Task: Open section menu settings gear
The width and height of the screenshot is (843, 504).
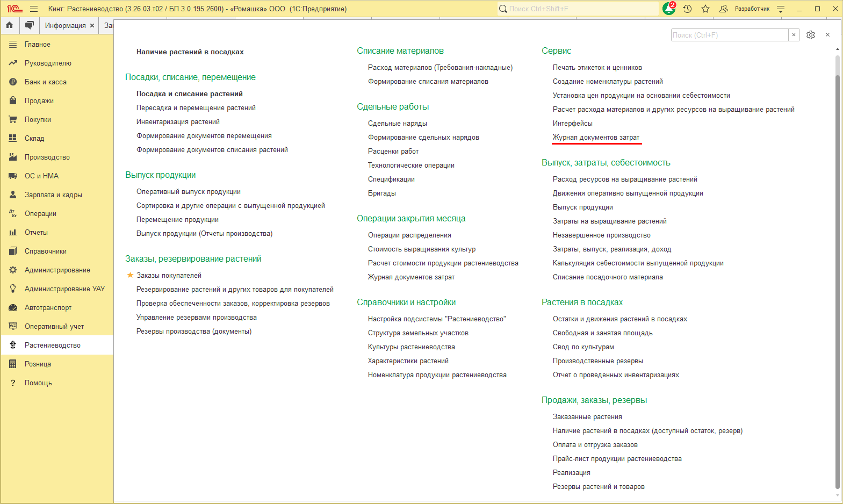Action: coord(811,35)
